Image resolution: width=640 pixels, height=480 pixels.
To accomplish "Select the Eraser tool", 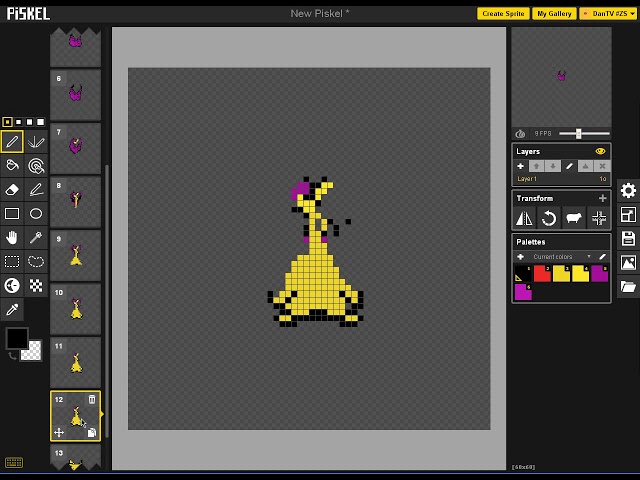I will coord(12,189).
